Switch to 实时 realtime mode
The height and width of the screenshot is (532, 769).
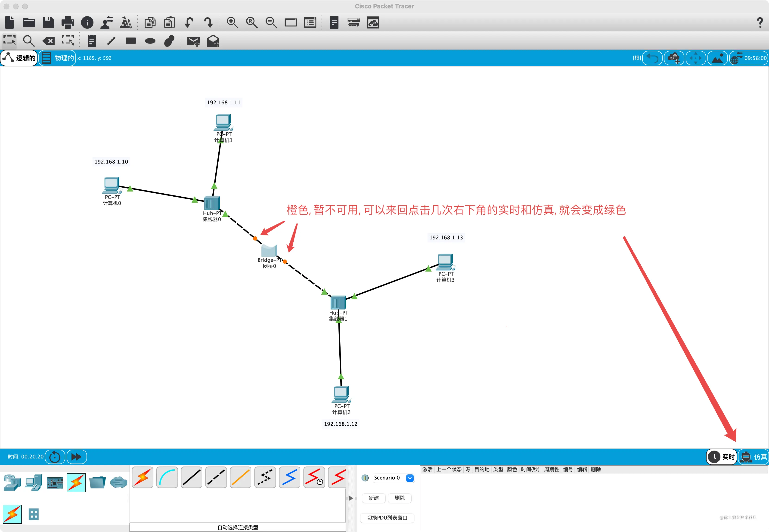coord(721,457)
